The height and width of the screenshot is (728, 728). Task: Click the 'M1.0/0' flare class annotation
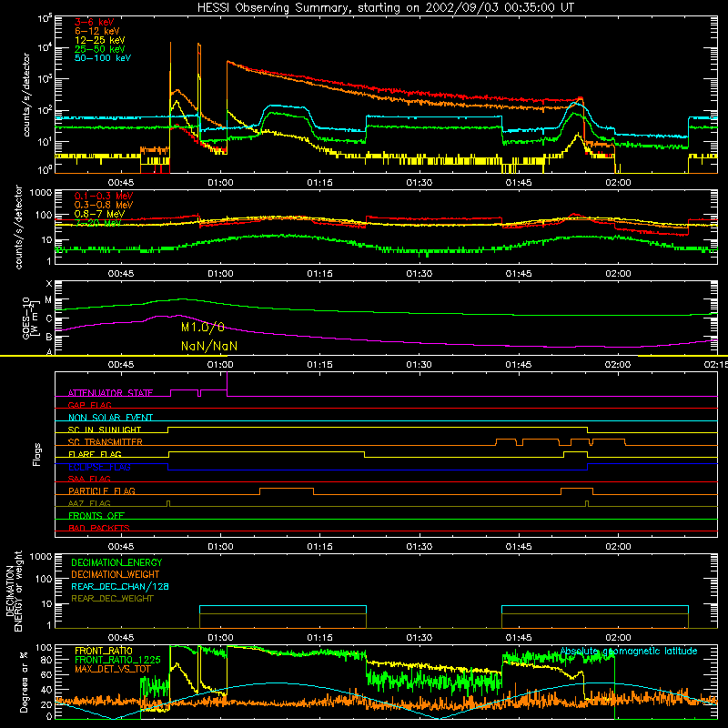(x=202, y=328)
